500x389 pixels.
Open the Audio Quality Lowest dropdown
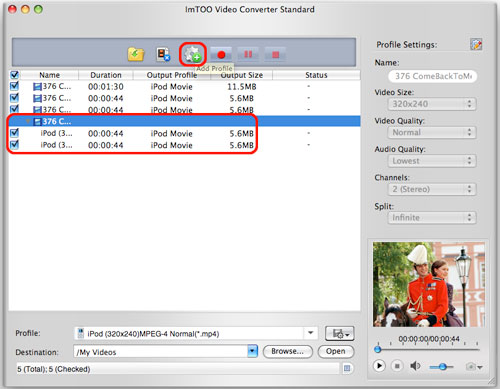(432, 161)
